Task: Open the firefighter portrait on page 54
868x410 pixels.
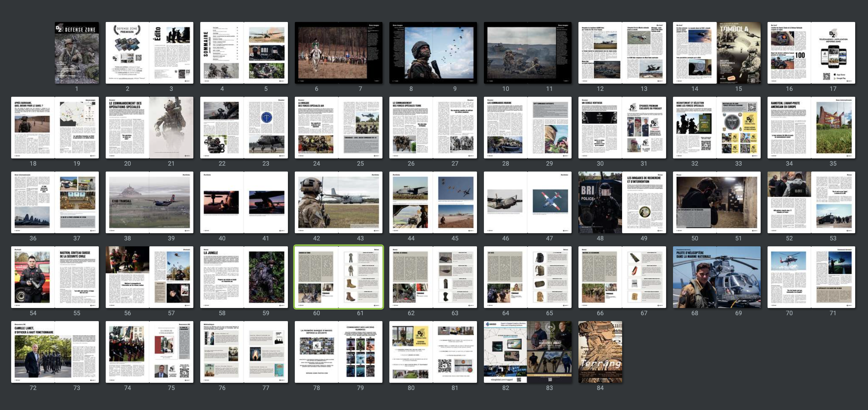Action: [33, 277]
